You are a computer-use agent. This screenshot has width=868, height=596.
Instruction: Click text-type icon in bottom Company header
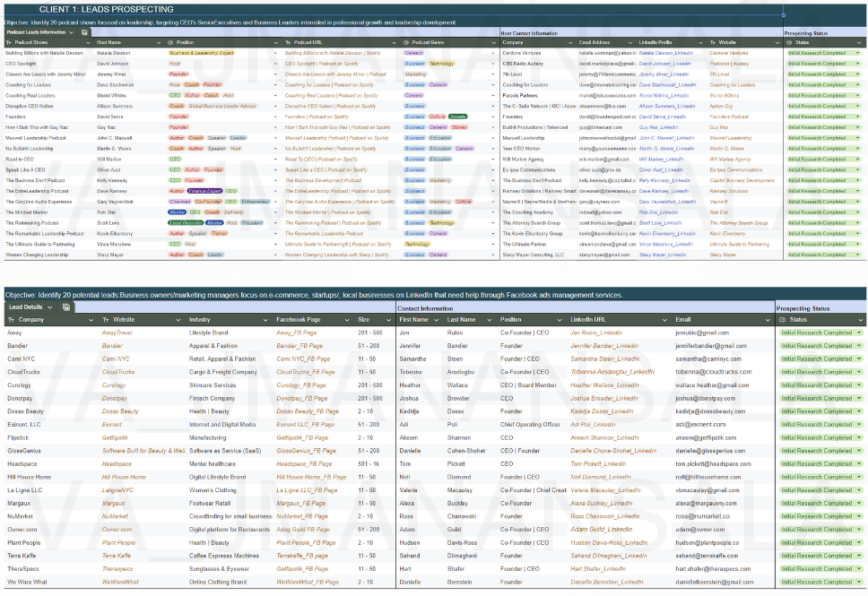coord(10,320)
